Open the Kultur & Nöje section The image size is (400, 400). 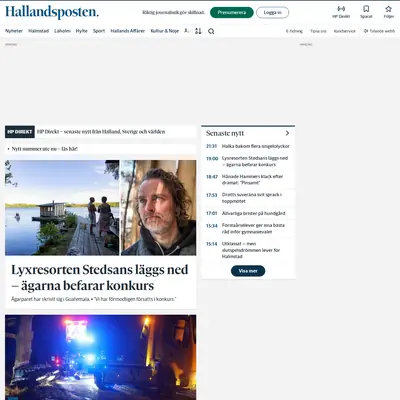click(165, 31)
